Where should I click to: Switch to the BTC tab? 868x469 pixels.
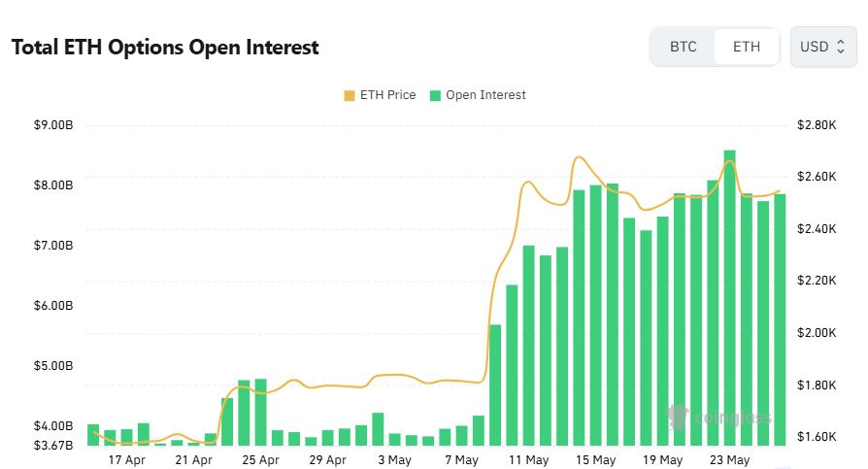click(x=684, y=47)
